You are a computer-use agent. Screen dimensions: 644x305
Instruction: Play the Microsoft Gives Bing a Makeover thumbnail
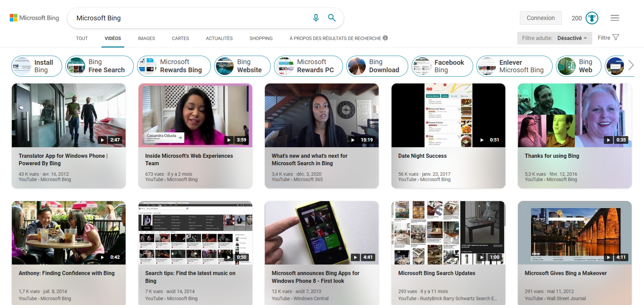click(x=575, y=233)
